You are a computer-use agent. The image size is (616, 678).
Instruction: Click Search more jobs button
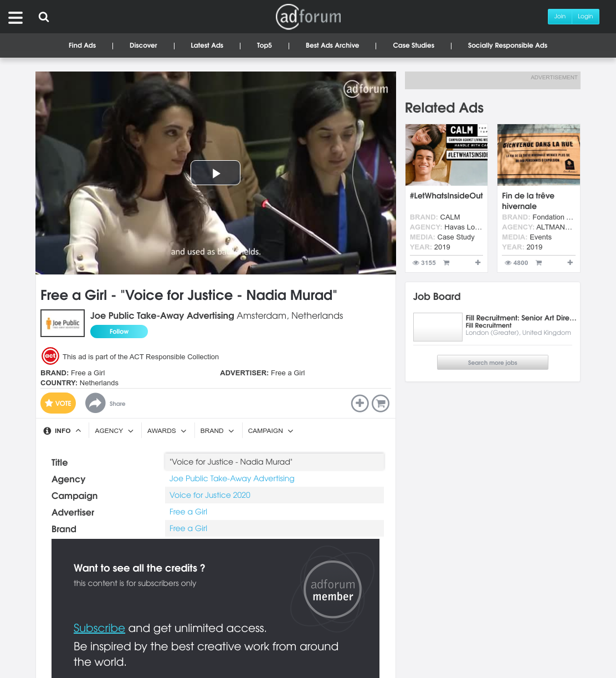492,363
